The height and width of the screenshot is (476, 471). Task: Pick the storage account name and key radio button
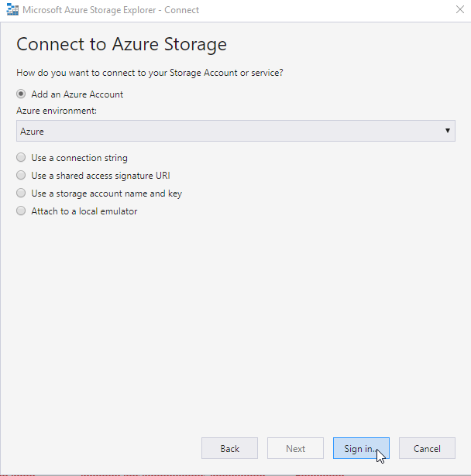21,193
